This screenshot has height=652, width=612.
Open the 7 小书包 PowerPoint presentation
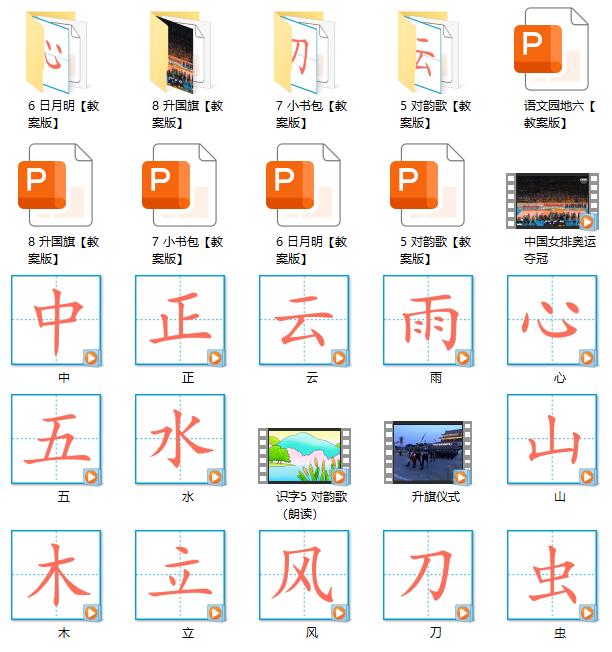coord(180,186)
